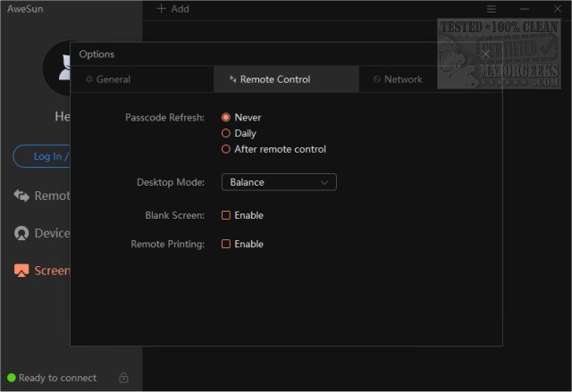Click the Passcode Refresh label
Screen dimensions: 572x392
pyautogui.click(x=164, y=117)
